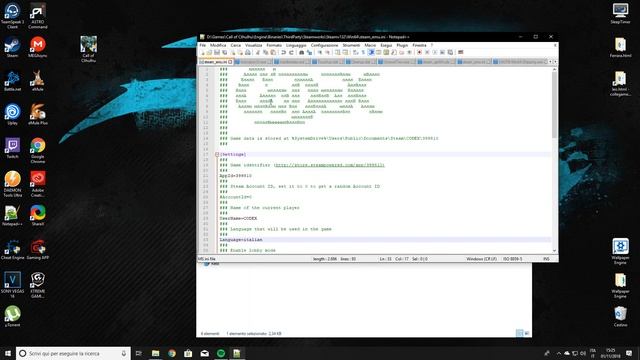The width and height of the screenshot is (640, 360).
Task: Click the Undo toolbar icon
Action: 283,53
